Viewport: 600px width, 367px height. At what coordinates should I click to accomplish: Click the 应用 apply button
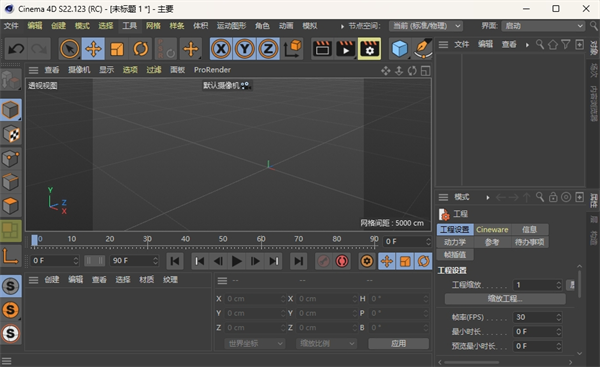[x=398, y=344]
